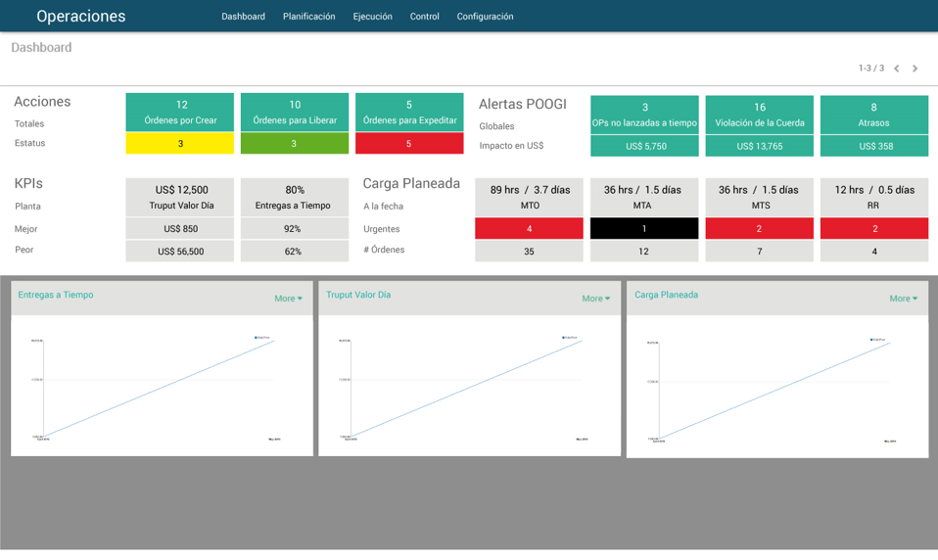The width and height of the screenshot is (938, 560).
Task: Click the Impacto en US$ row label
Action: pos(511,145)
